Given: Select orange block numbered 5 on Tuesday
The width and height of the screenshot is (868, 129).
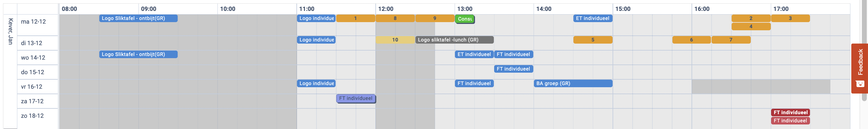Looking at the screenshot, I should coord(593,40).
